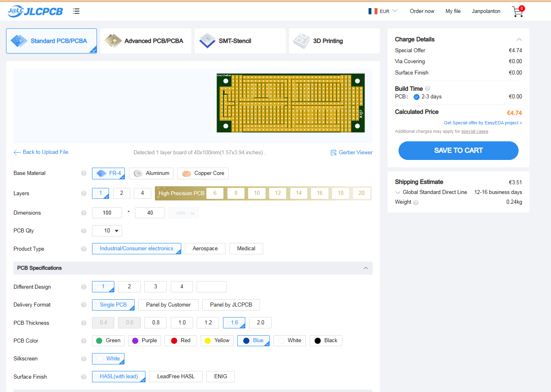The image size is (551, 392).
Task: Click Surface Finish help question icon
Action: click(x=84, y=377)
